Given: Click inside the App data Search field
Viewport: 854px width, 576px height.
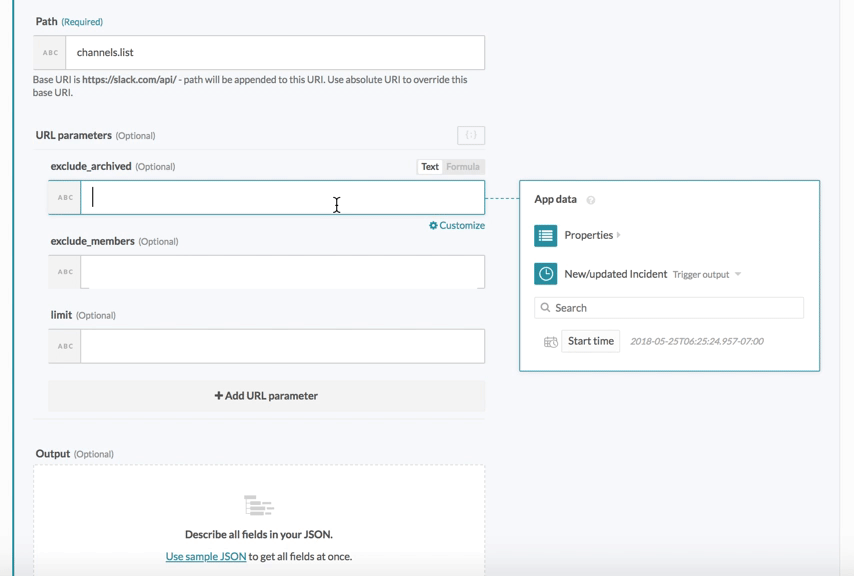Looking at the screenshot, I should 670,307.
